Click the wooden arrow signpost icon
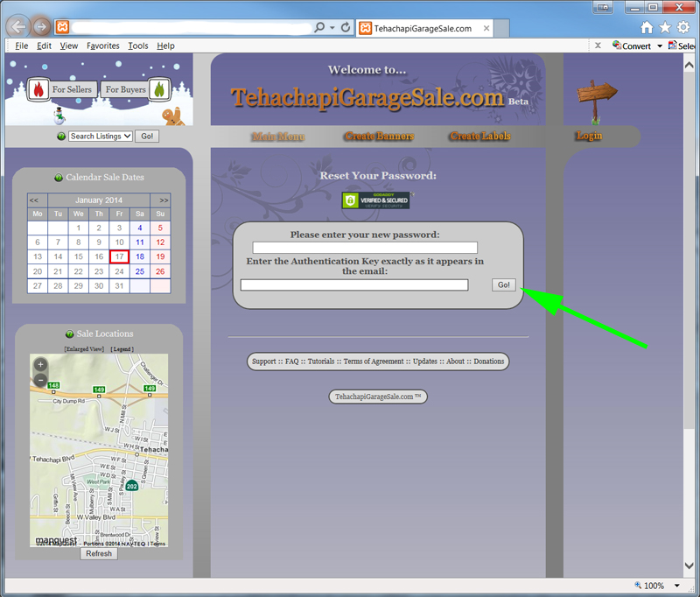 tap(597, 102)
